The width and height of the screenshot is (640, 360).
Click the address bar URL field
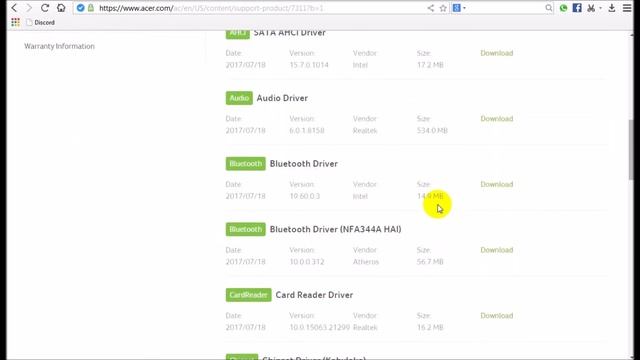tap(261, 8)
